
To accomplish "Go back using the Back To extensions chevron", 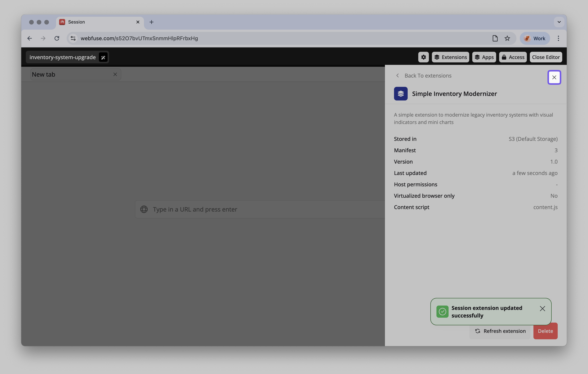I will [397, 75].
